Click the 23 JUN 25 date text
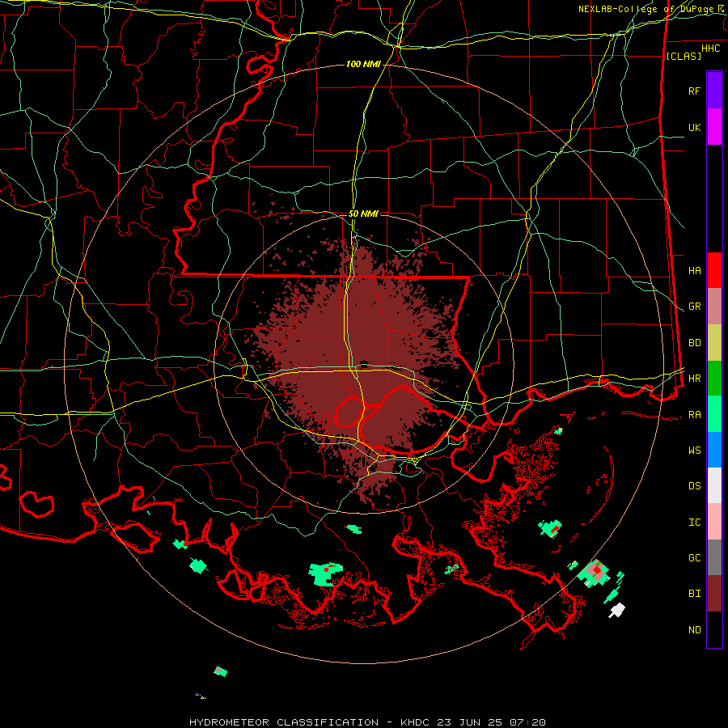 (x=470, y=722)
